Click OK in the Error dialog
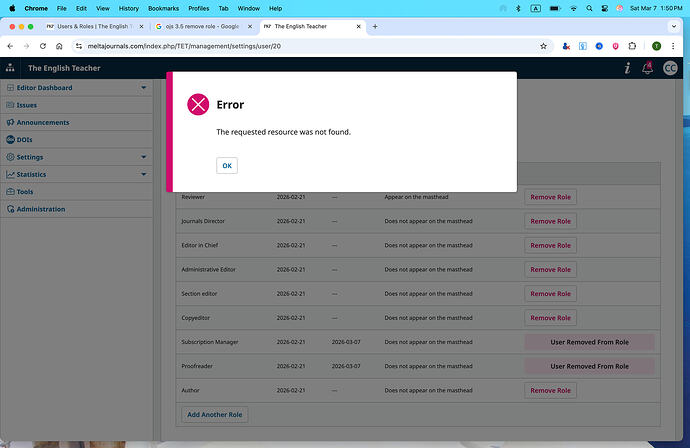Viewport: 690px width, 448px height. tap(227, 165)
